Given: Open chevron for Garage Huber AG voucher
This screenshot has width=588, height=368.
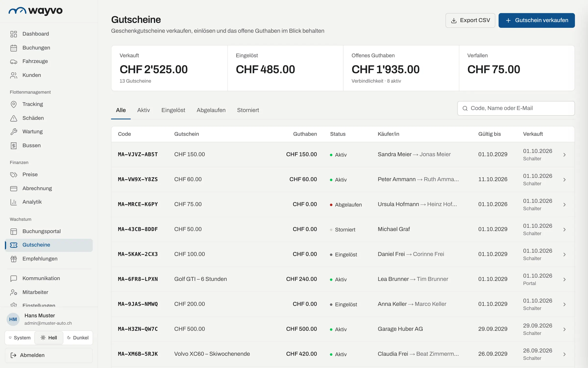Looking at the screenshot, I should (564, 329).
